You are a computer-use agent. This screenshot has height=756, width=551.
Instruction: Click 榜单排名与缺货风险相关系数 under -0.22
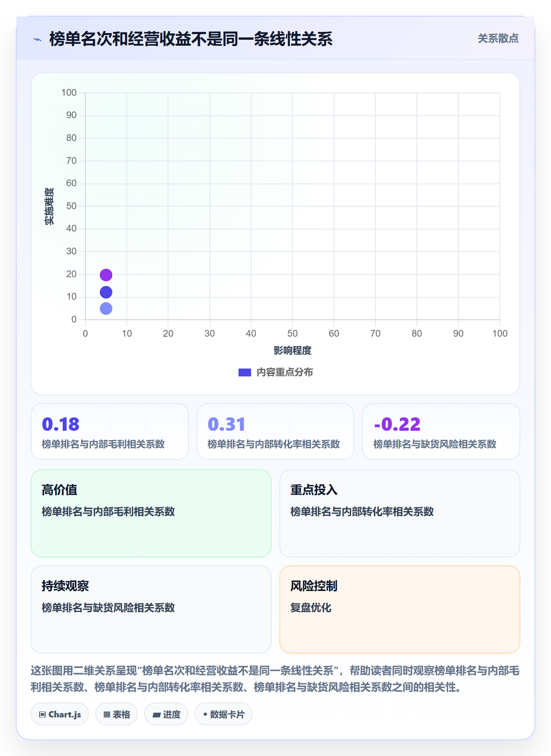click(x=435, y=444)
